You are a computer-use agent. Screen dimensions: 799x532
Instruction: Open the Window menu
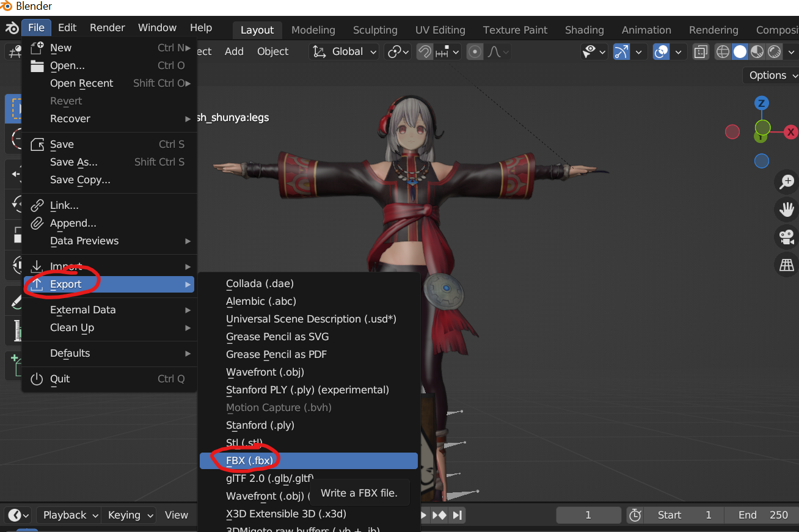pos(157,27)
